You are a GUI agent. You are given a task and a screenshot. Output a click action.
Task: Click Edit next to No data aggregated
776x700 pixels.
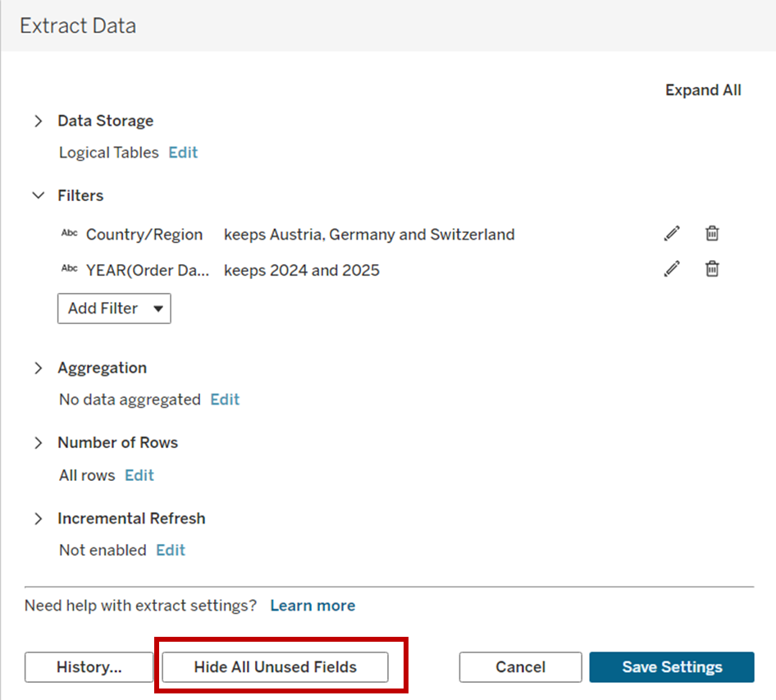click(225, 400)
